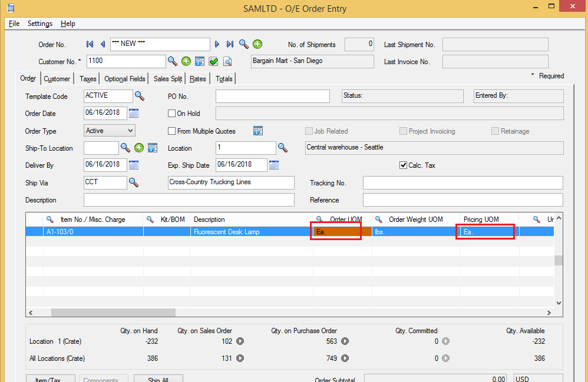
Task: Open customer inquiry info icon
Action: [x=200, y=61]
